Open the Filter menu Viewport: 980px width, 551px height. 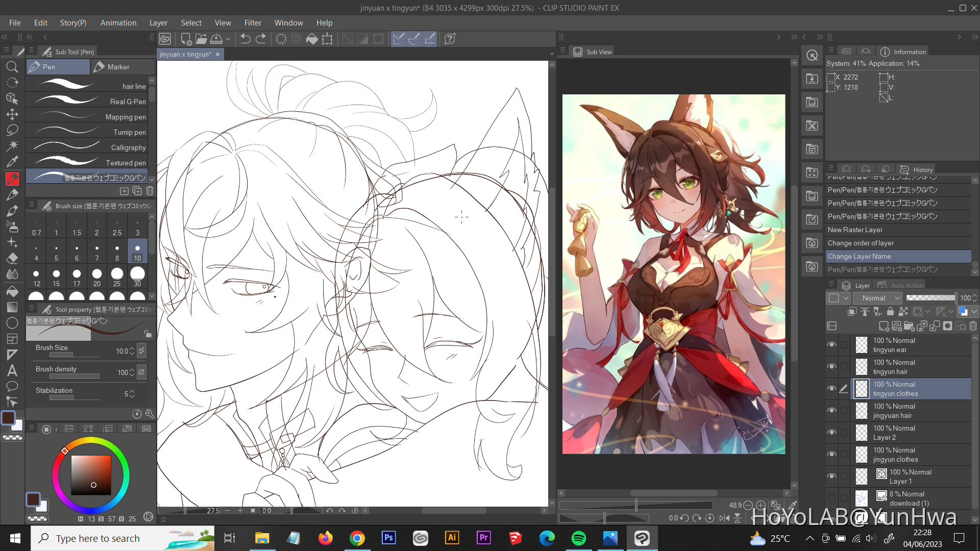click(253, 22)
